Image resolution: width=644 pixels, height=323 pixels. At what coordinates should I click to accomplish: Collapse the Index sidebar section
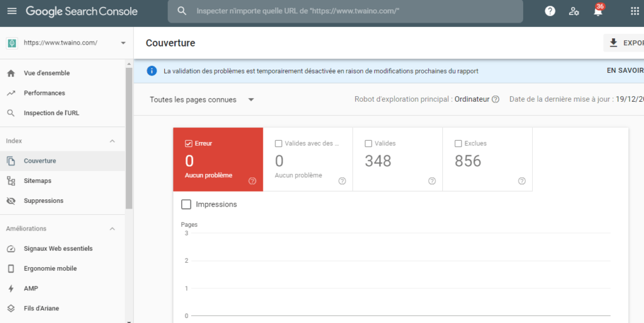(113, 141)
